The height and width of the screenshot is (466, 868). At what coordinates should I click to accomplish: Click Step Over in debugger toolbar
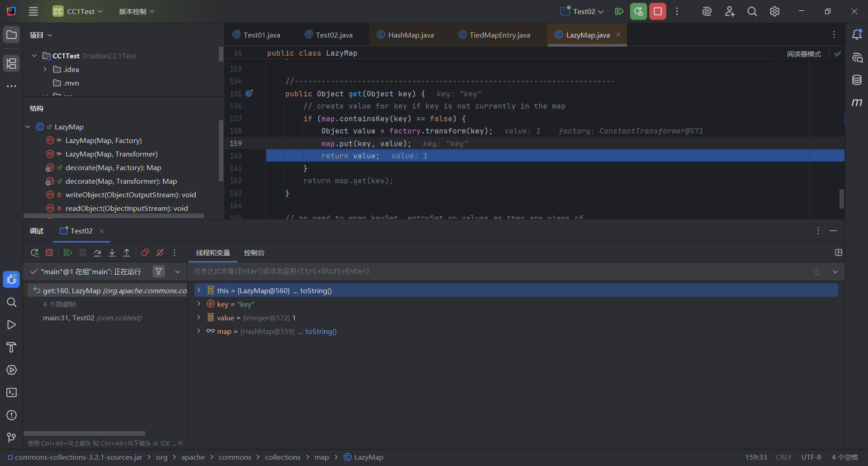click(x=97, y=252)
